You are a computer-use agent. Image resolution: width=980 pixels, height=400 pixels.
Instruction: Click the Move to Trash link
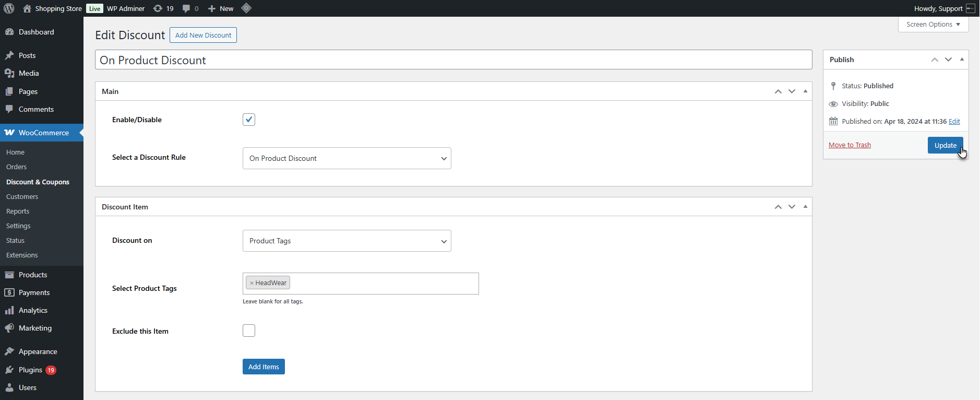[x=850, y=145]
